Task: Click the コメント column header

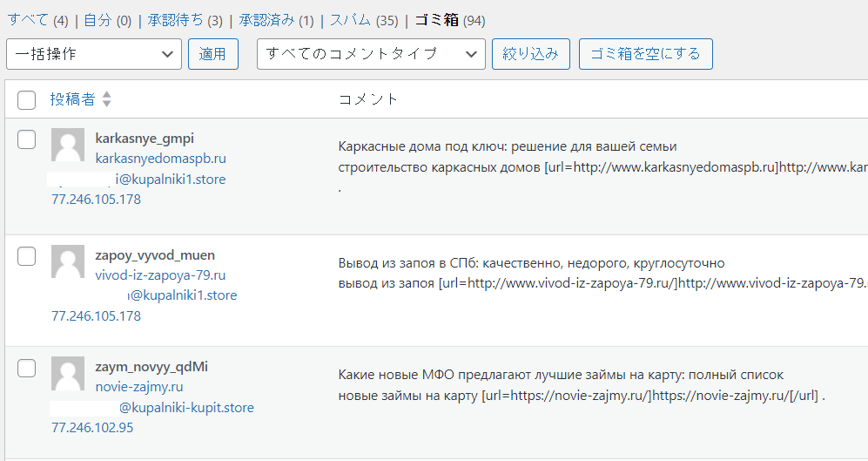Action: 367,99
